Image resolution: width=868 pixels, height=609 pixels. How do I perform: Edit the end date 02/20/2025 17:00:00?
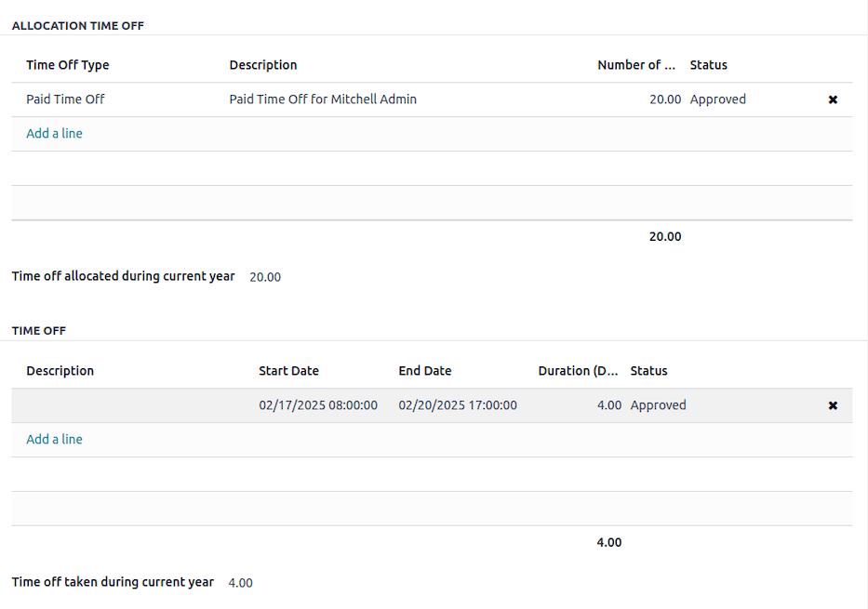(x=458, y=405)
